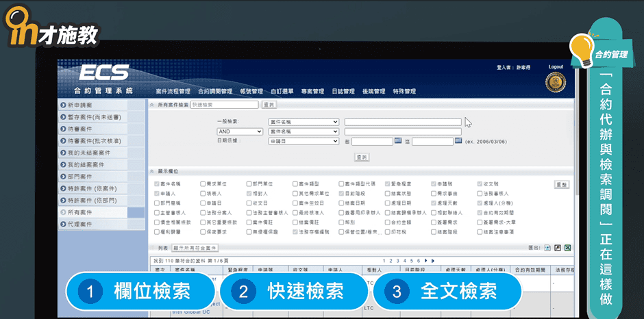Open the end date calendar picker
This screenshot has width=644, height=319.
click(x=458, y=141)
